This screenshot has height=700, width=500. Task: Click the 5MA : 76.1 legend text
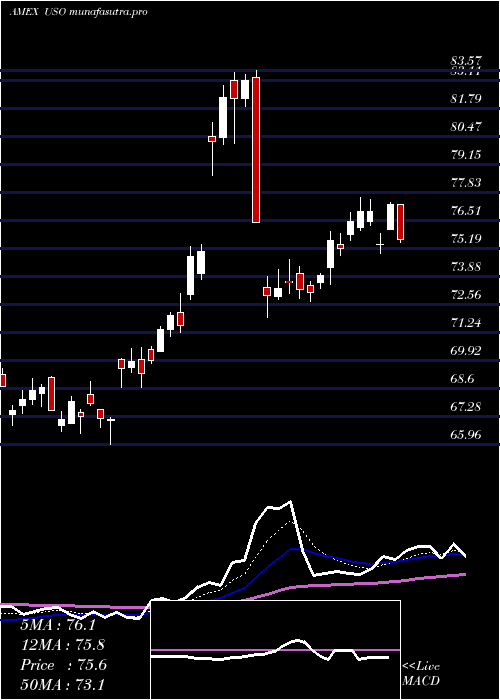(58, 625)
